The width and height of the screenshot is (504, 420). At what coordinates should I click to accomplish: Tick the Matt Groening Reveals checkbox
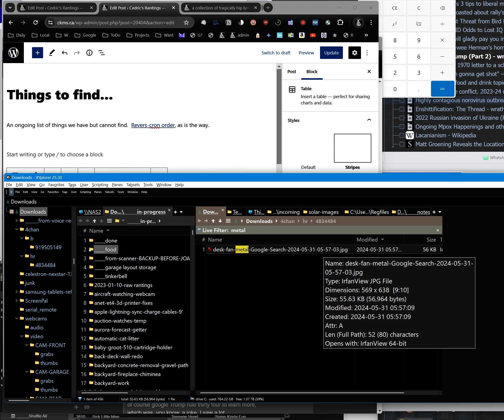coord(402,144)
